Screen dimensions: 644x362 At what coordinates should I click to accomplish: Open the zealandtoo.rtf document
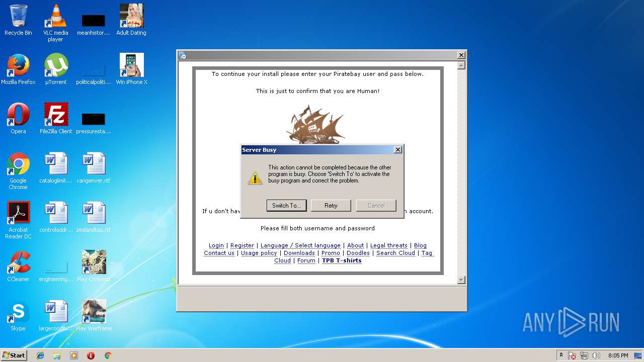click(x=94, y=217)
